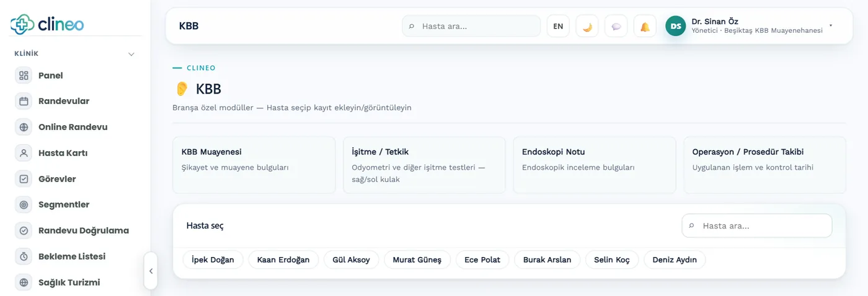Open notifications bell
Screen dimensions: 868x296
tap(645, 26)
